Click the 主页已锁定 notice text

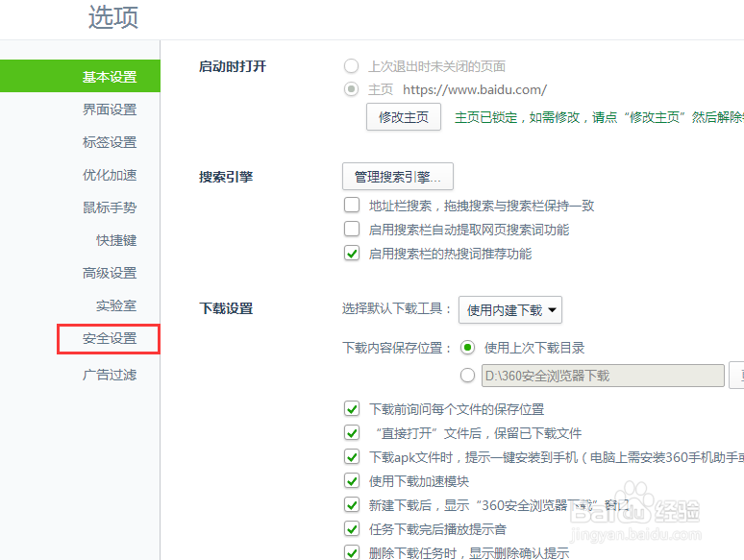point(599,117)
